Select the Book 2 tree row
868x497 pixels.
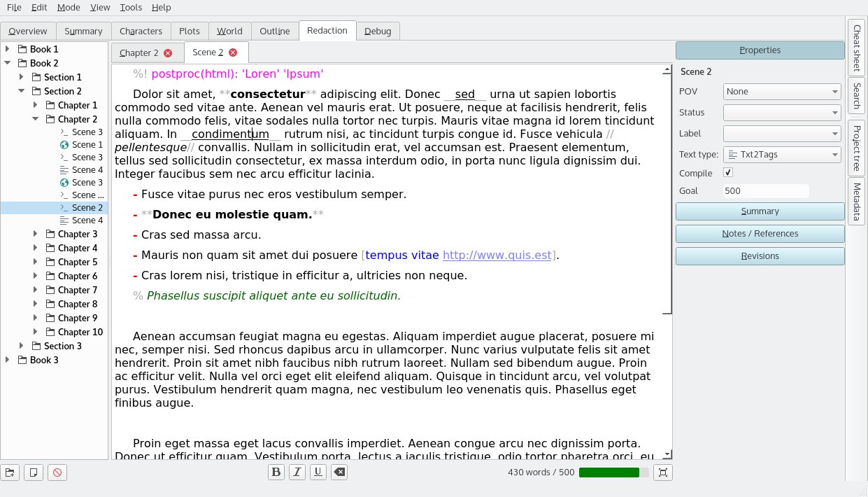54,64
